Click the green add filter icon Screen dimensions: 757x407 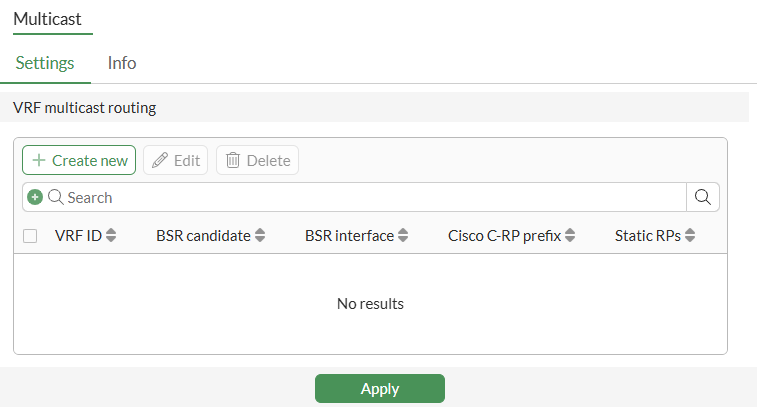point(35,197)
